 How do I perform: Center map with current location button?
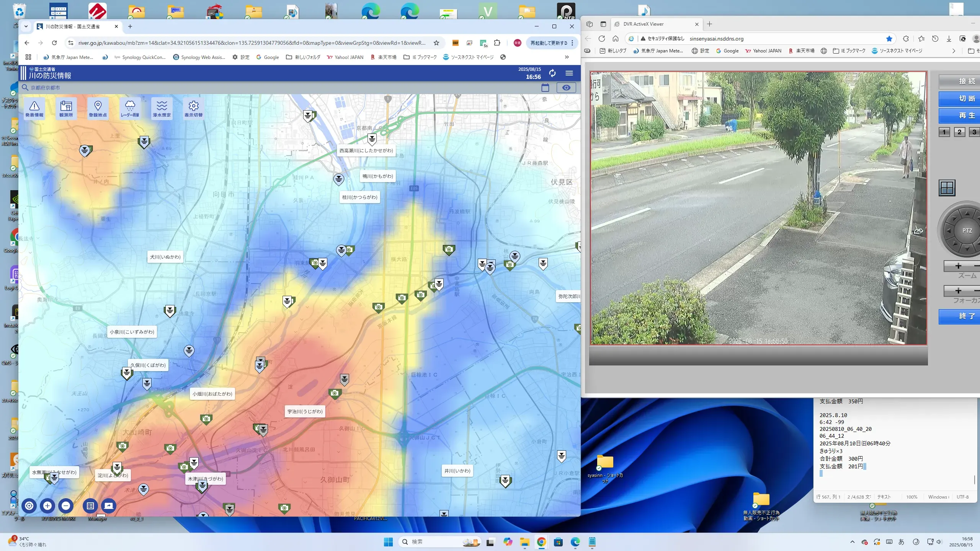tap(29, 505)
